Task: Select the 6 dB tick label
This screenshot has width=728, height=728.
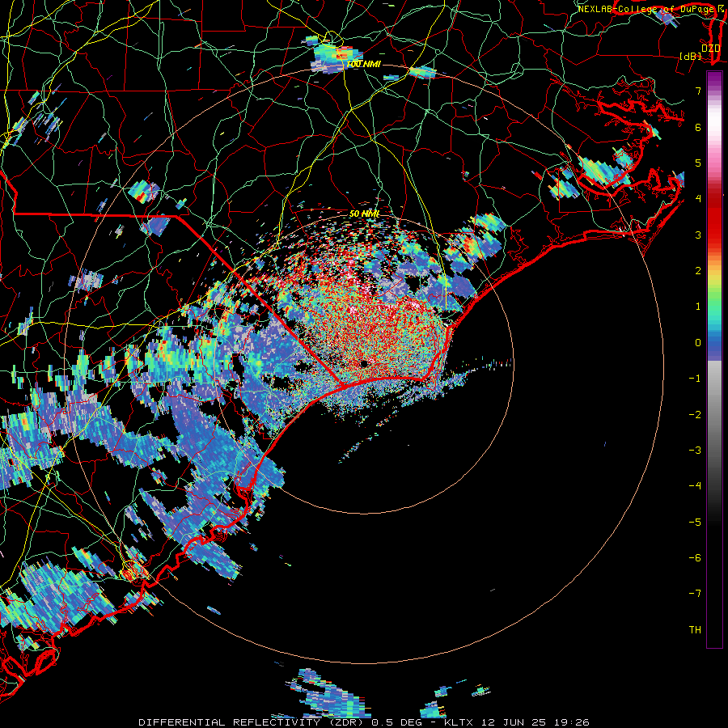Action: tap(698, 127)
